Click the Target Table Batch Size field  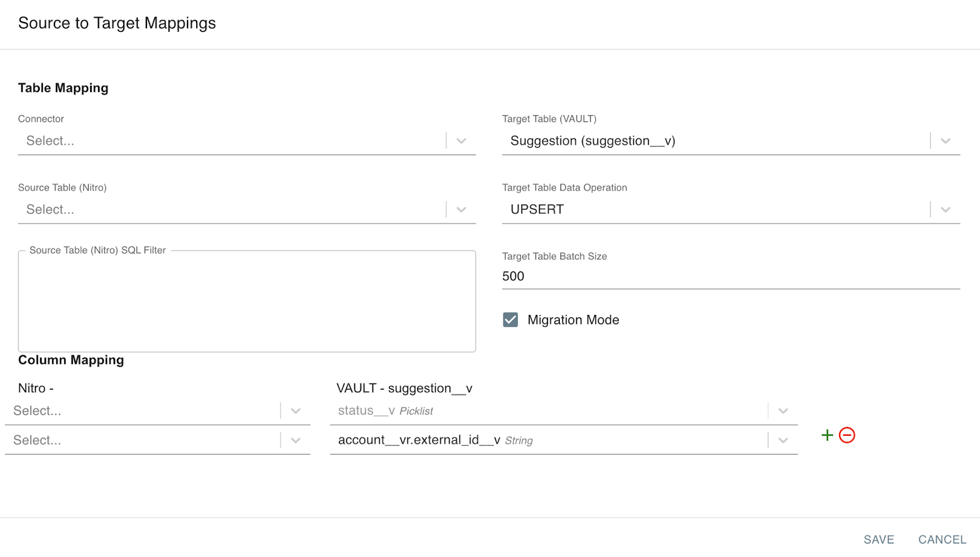(730, 276)
